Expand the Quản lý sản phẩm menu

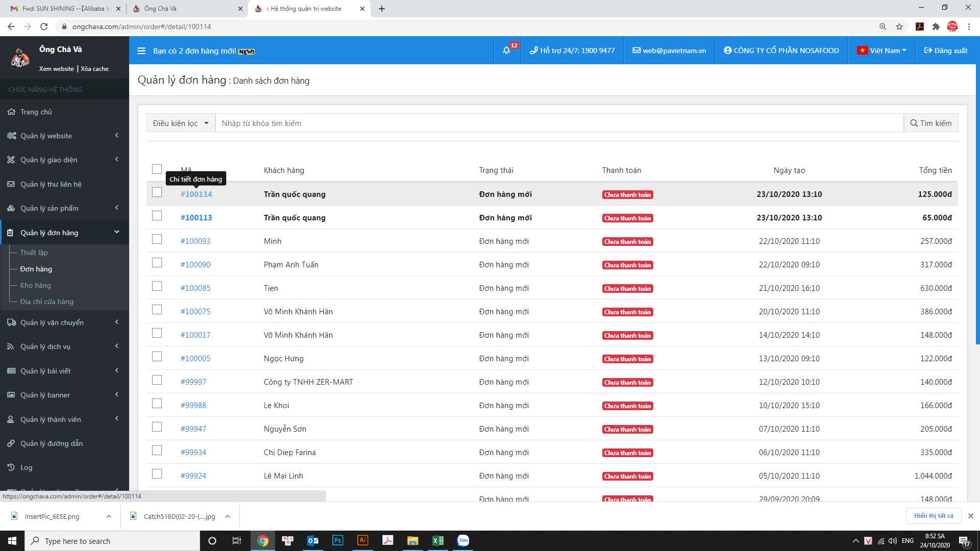click(64, 208)
